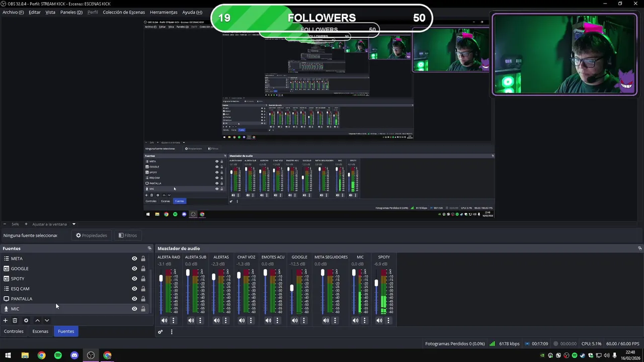Viewport: 644px width, 362px height.
Task: Adjust the SPOTY volume fader
Action: click(x=376, y=283)
